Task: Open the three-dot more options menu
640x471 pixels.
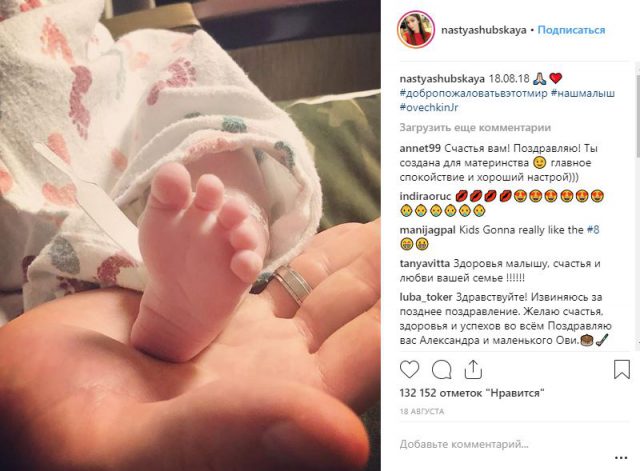Action: (621, 458)
